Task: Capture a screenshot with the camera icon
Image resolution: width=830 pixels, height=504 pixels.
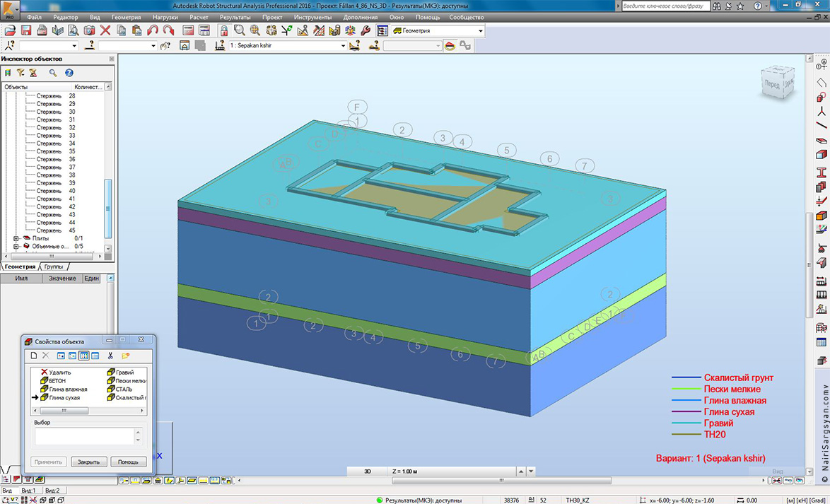Action: [x=90, y=30]
